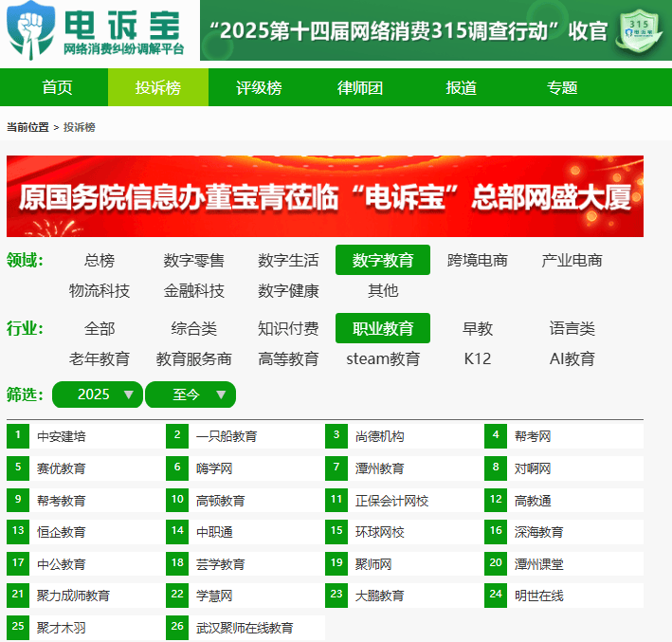This screenshot has height=642, width=672.
Task: Select the 数字零售 domain filter
Action: pos(193,260)
